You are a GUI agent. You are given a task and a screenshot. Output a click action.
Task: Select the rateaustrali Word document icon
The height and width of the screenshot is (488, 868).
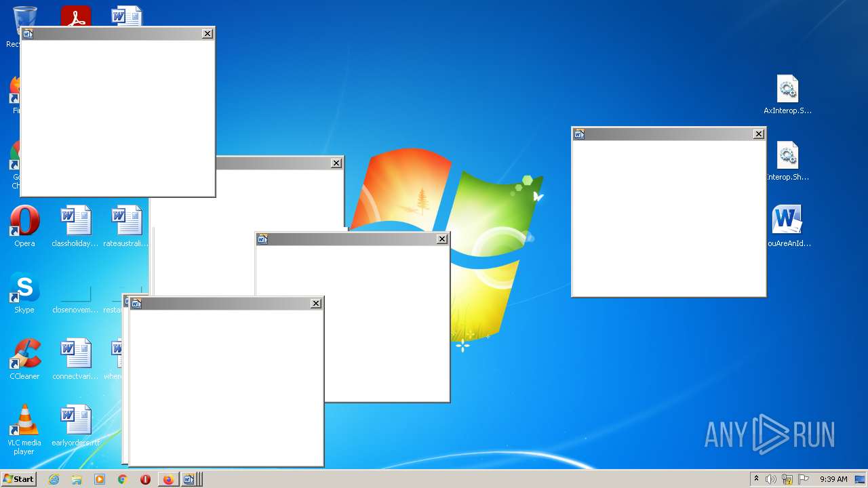coord(126,226)
